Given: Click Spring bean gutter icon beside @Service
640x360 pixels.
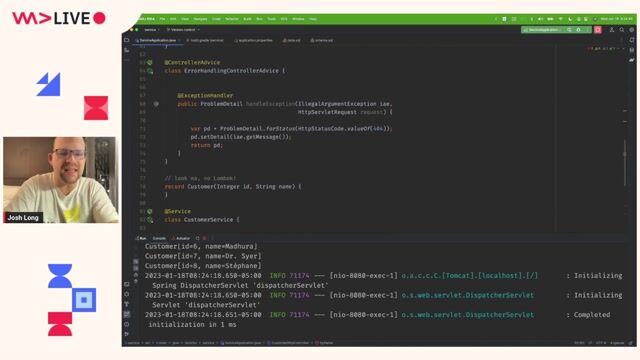Looking at the screenshot, I should click(150, 211).
